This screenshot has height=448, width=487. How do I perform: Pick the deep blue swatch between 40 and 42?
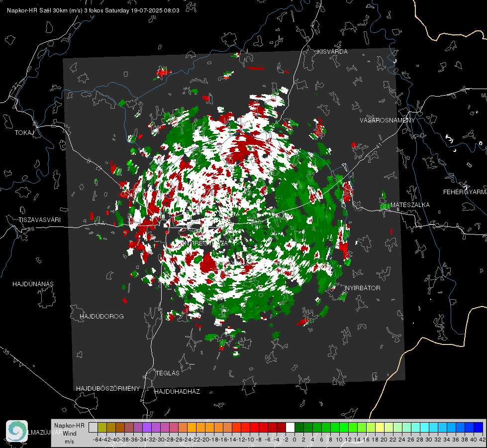[479, 427]
